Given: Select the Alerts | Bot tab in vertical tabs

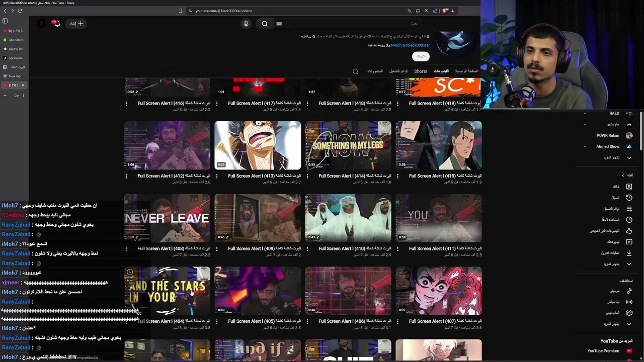Looking at the screenshot, I should tap(14, 49).
